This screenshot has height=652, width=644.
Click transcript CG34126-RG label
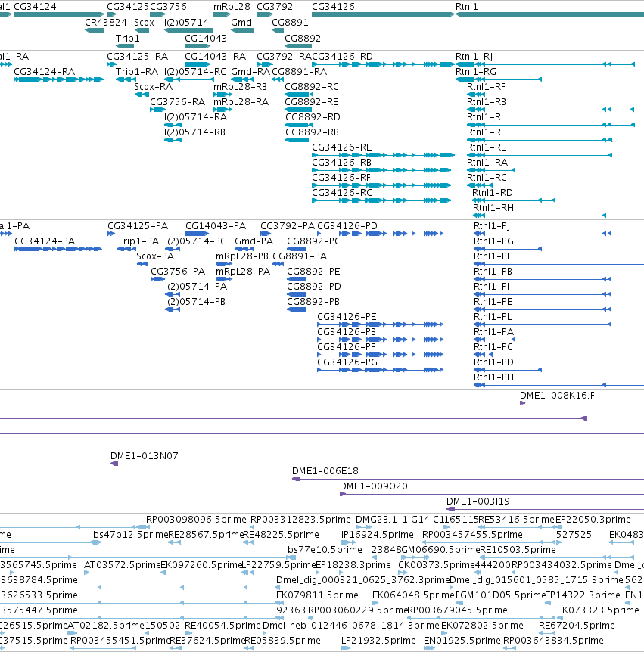point(342,193)
